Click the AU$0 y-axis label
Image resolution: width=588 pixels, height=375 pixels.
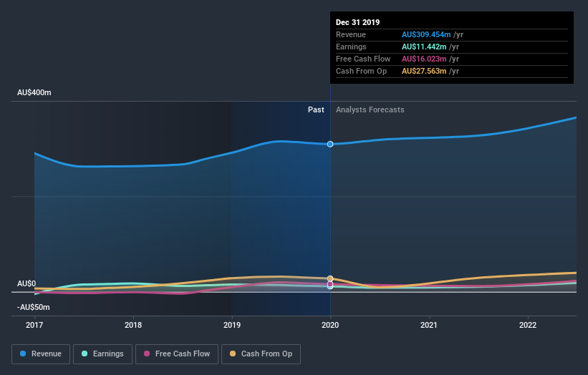click(x=26, y=283)
